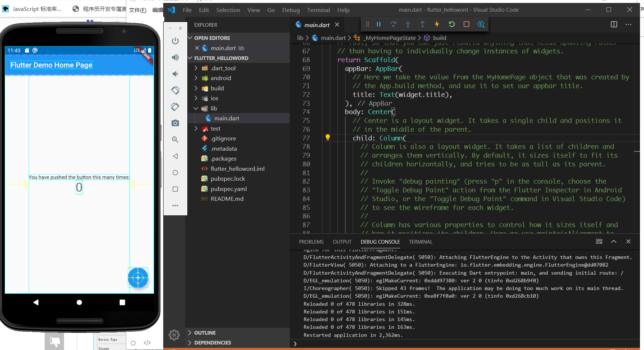Viewport: 644px width, 350px height.
Task: Open .gitignore file
Action: 239,138
